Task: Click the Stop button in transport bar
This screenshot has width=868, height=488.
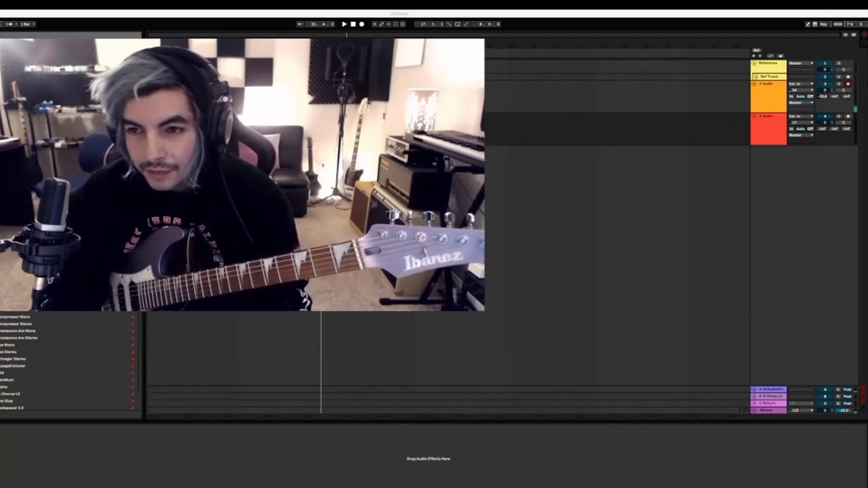Action: point(353,24)
